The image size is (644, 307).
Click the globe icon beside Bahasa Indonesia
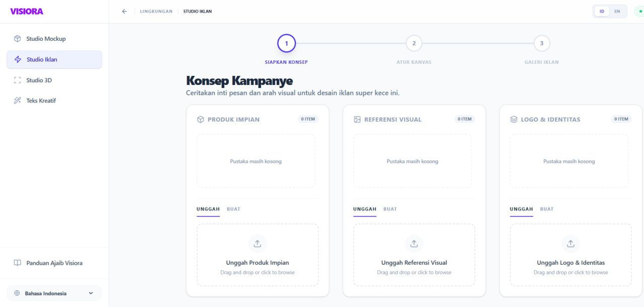(x=17, y=293)
